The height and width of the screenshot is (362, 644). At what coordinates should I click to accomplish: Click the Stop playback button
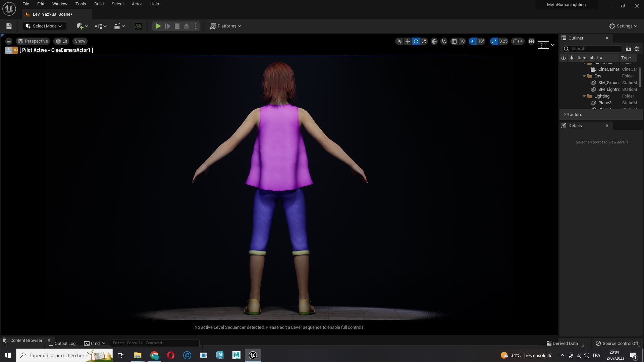[177, 26]
